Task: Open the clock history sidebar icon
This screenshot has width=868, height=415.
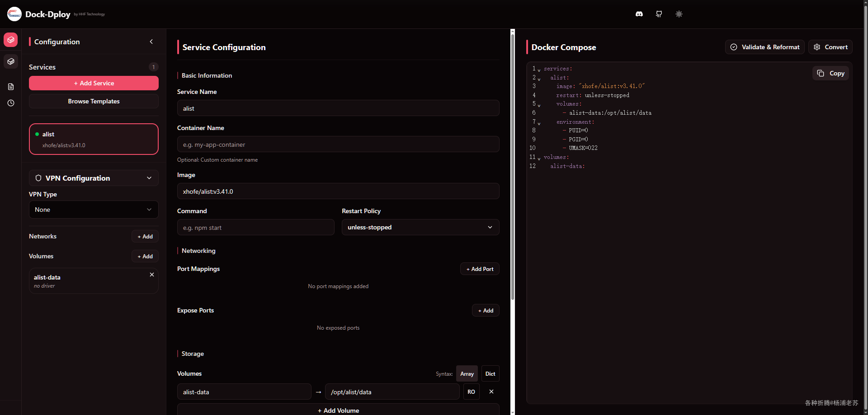Action: (11, 103)
